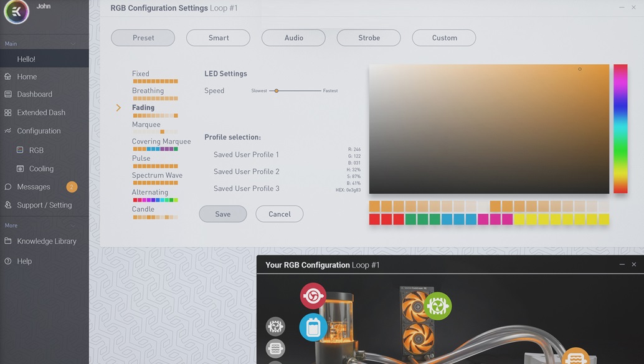Switch to the Smart tab
This screenshot has height=364, width=644.
(218, 38)
